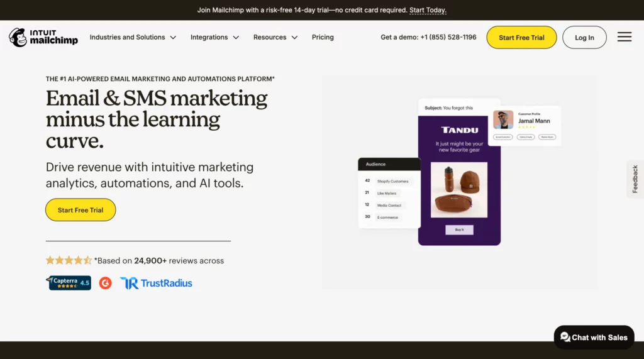Click the TANDU product image
The height and width of the screenshot is (359, 644).
point(459,190)
